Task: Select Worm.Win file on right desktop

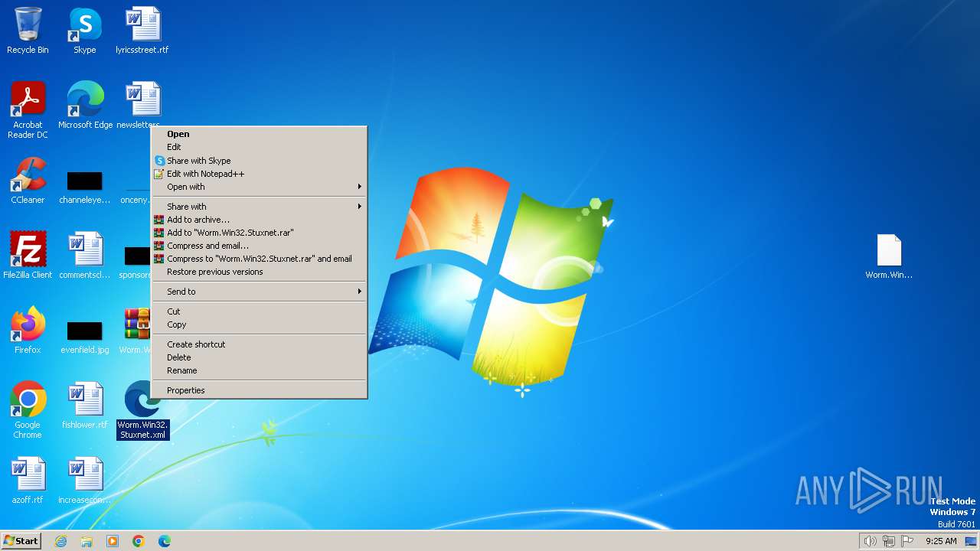Action: (889, 256)
